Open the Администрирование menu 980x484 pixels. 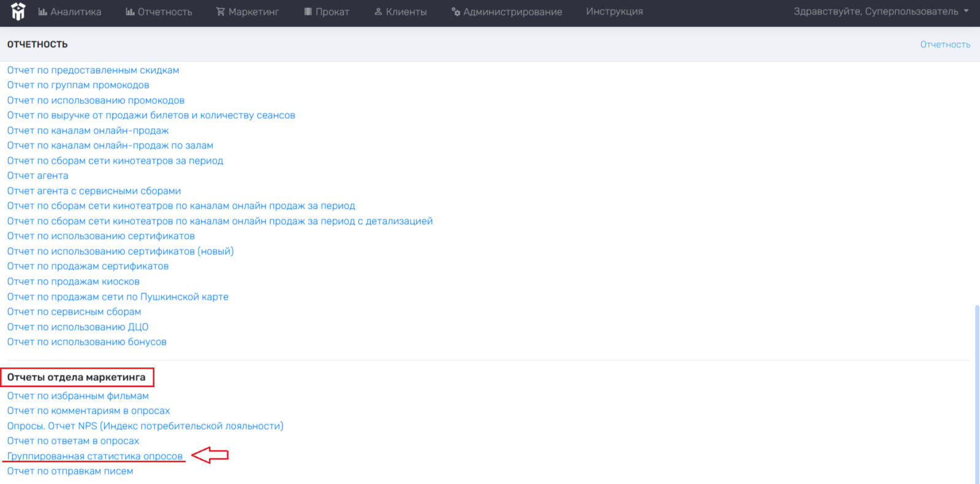[x=512, y=12]
